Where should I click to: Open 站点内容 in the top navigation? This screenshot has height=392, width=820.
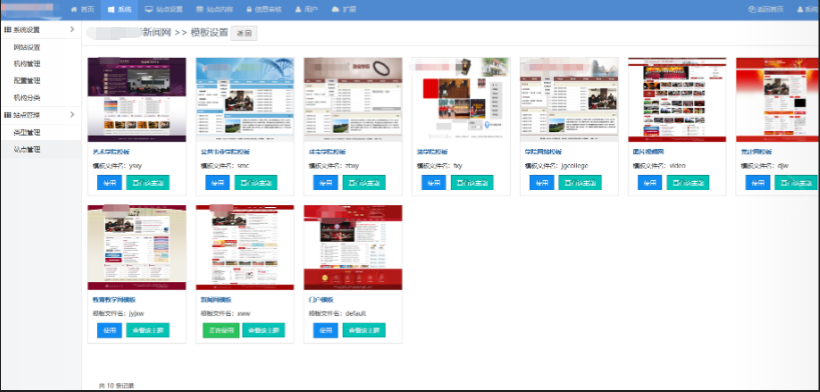tap(214, 9)
